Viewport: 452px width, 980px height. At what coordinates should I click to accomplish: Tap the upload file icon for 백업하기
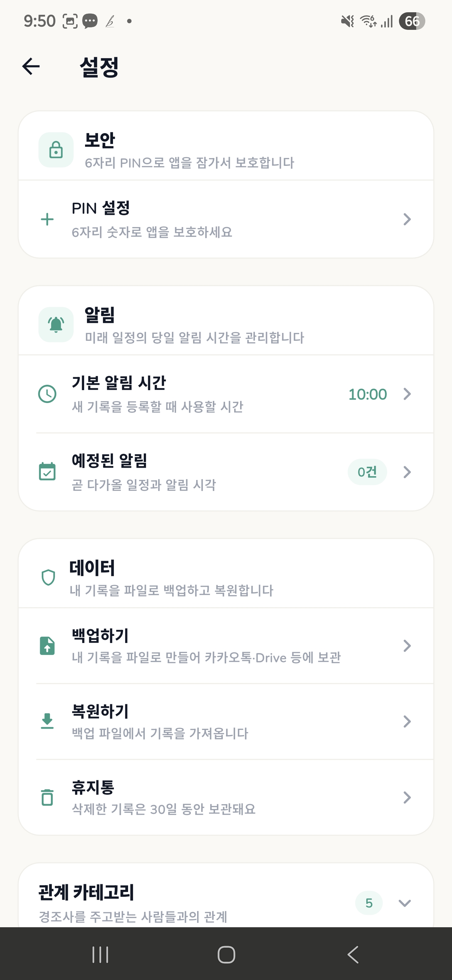coord(47,645)
